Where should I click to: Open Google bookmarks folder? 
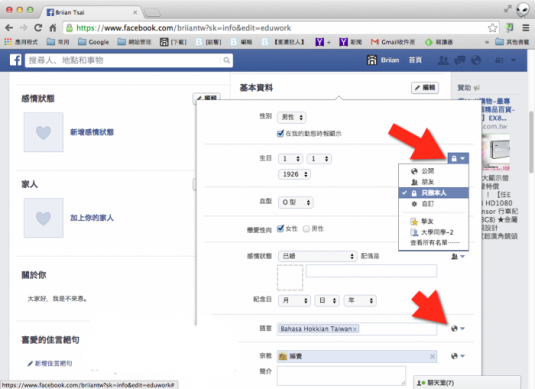pos(93,42)
